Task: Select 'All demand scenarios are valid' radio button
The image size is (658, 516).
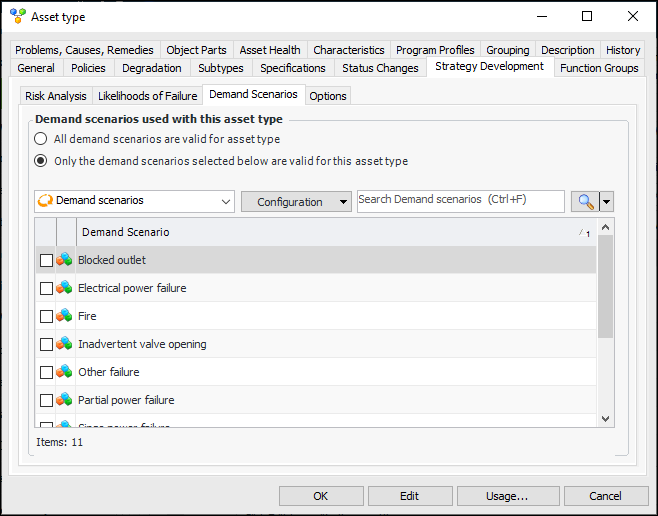Action: click(41, 139)
